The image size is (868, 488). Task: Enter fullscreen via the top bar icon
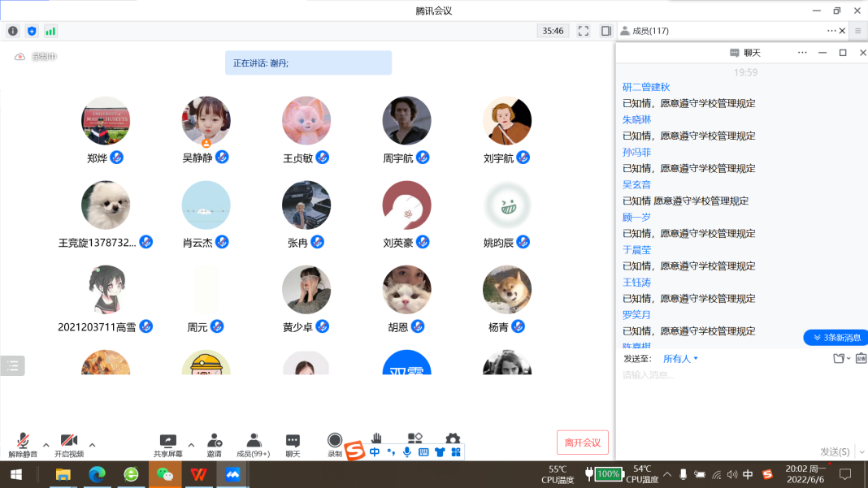[584, 31]
